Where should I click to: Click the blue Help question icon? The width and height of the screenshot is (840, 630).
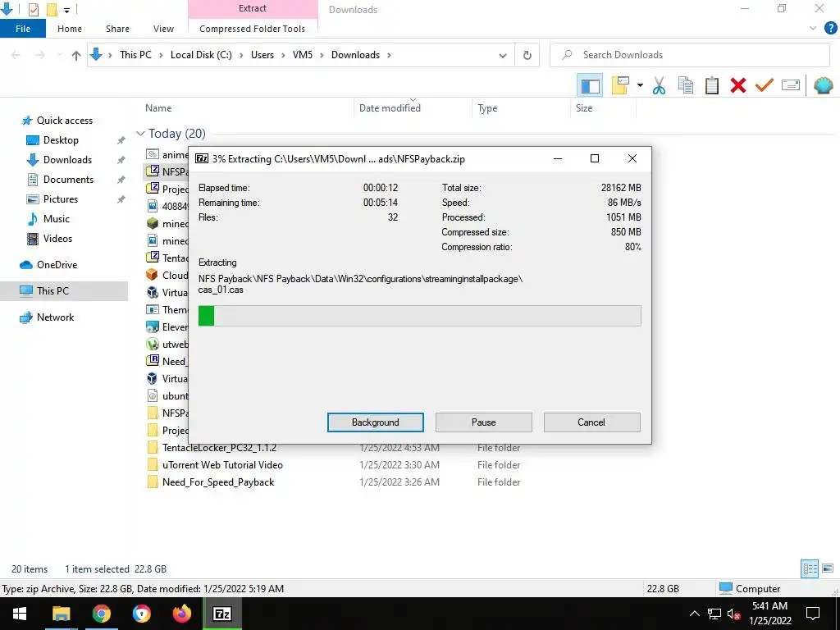[830, 29]
